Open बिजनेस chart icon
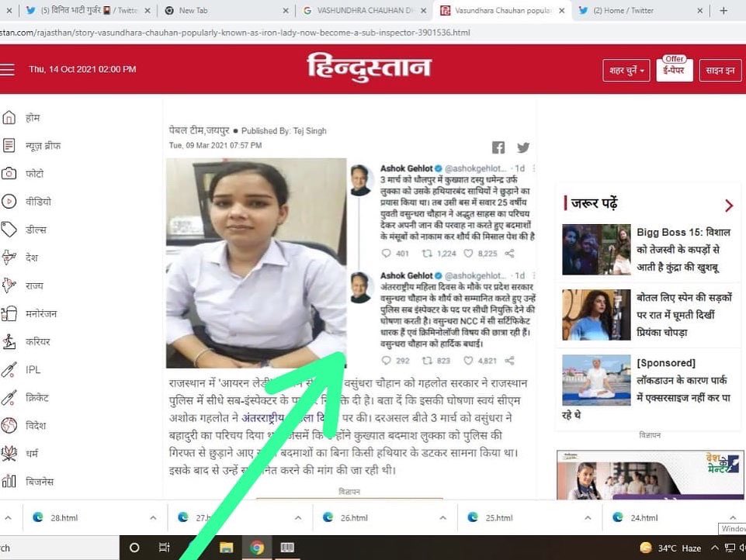The height and width of the screenshot is (560, 746). (x=9, y=482)
